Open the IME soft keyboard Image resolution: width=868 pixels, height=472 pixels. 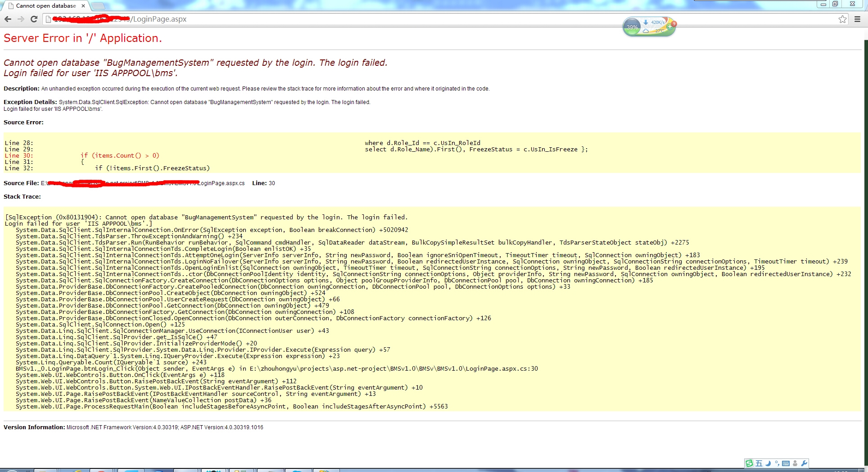(x=786, y=463)
